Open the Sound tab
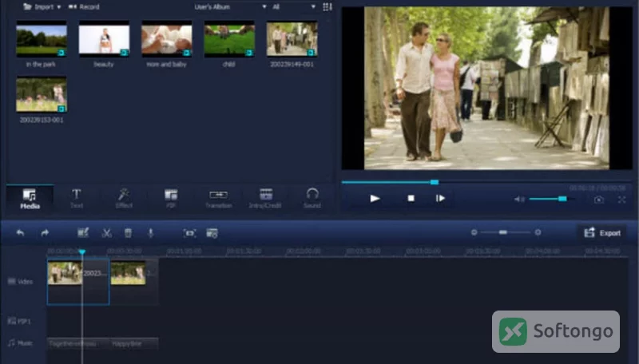The image size is (639, 364). click(312, 199)
